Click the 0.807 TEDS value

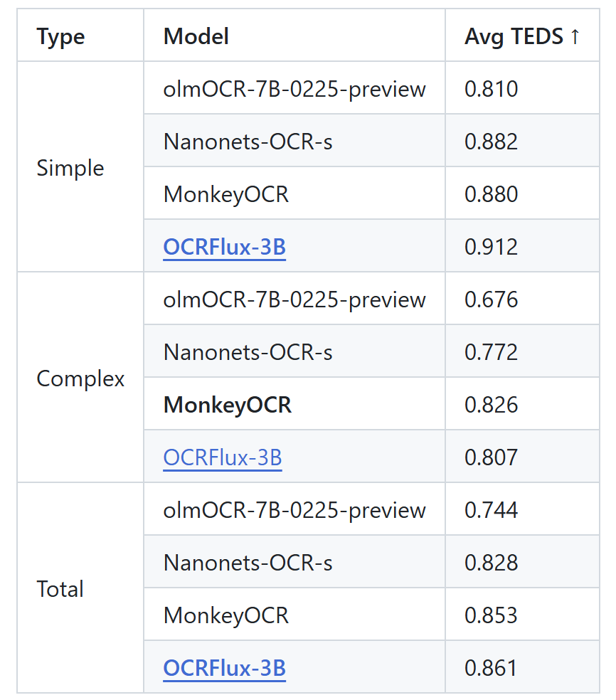click(x=491, y=457)
